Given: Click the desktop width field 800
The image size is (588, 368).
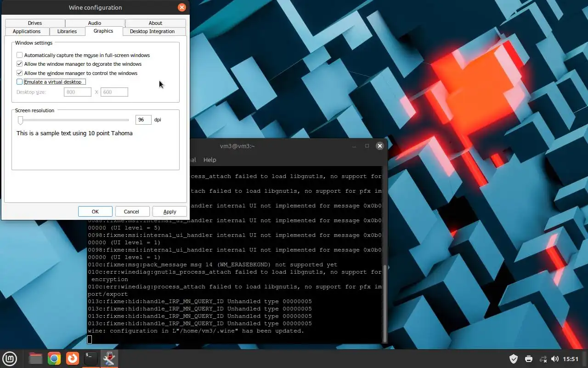Looking at the screenshot, I should point(78,92).
